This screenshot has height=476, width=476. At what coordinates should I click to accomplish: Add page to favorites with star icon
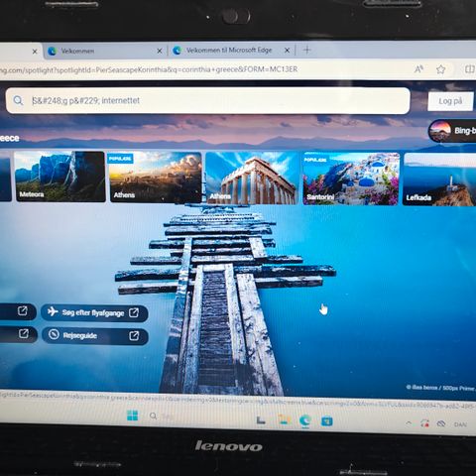pyautogui.click(x=440, y=69)
